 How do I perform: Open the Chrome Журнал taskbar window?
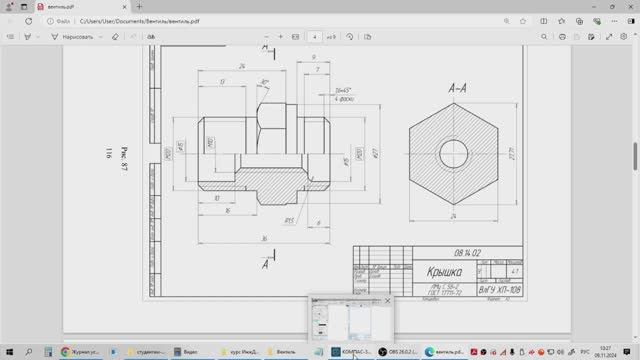[x=80, y=351]
